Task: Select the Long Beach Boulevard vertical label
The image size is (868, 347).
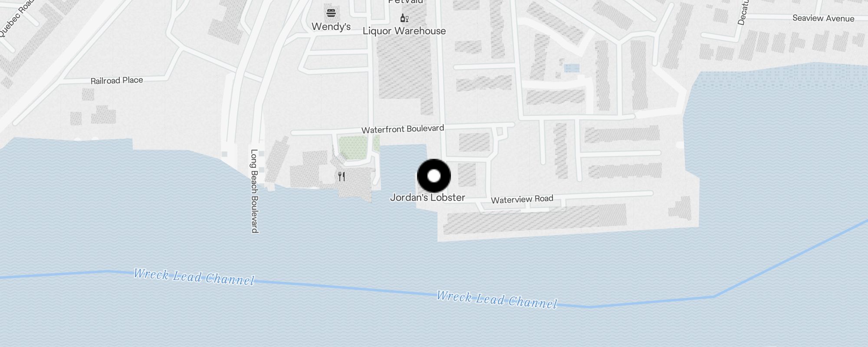Action: [255, 191]
